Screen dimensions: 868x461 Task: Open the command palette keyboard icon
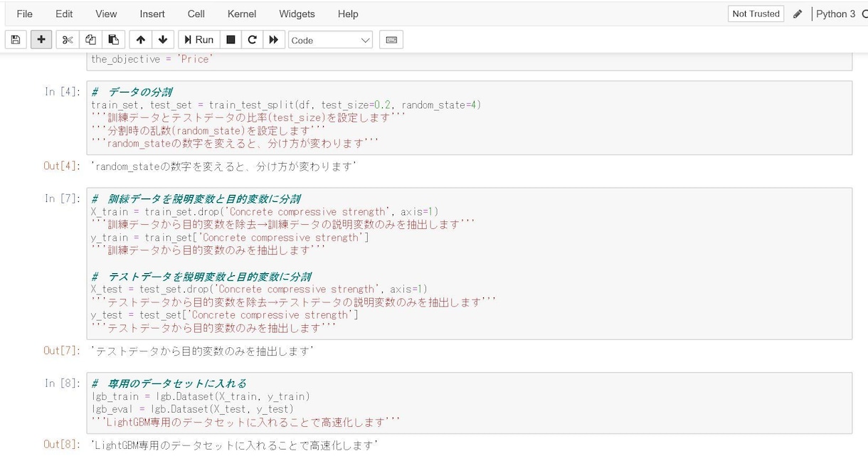pyautogui.click(x=391, y=40)
